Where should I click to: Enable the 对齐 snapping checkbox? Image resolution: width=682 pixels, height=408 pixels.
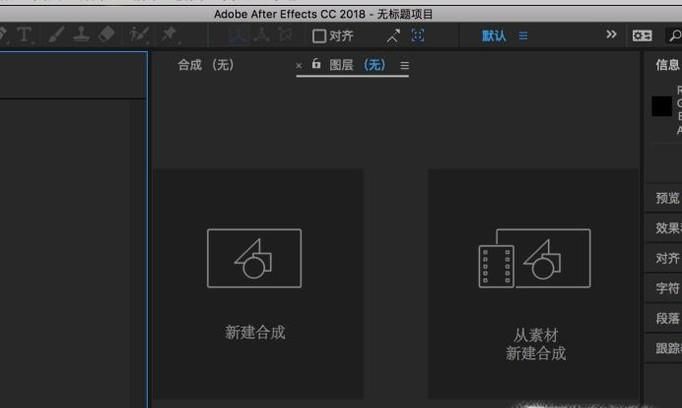pyautogui.click(x=319, y=36)
